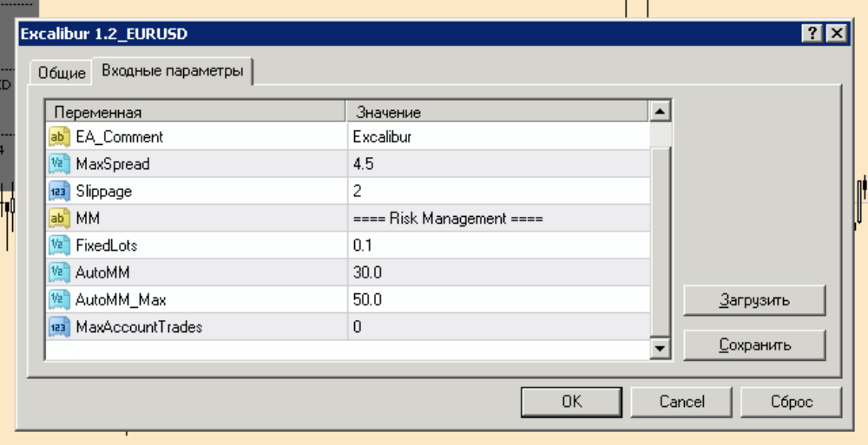Click the MaxAccountTrades value 0
This screenshot has width=868, height=445.
tap(499, 326)
